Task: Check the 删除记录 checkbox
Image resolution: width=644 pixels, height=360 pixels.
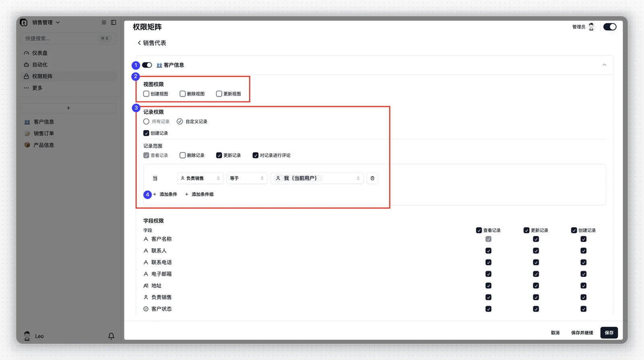Action: [x=183, y=155]
